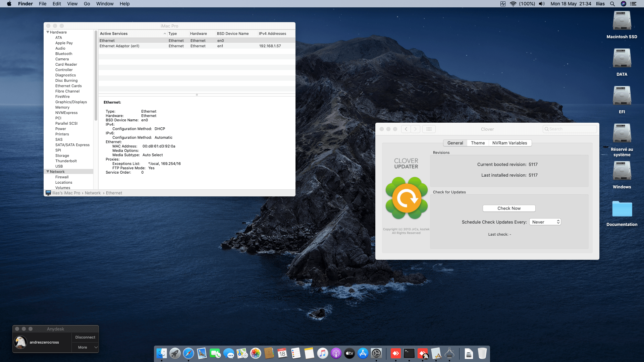Select Ethernet Adaptor (en1) row
Image resolution: width=644 pixels, height=362 pixels.
point(197,46)
